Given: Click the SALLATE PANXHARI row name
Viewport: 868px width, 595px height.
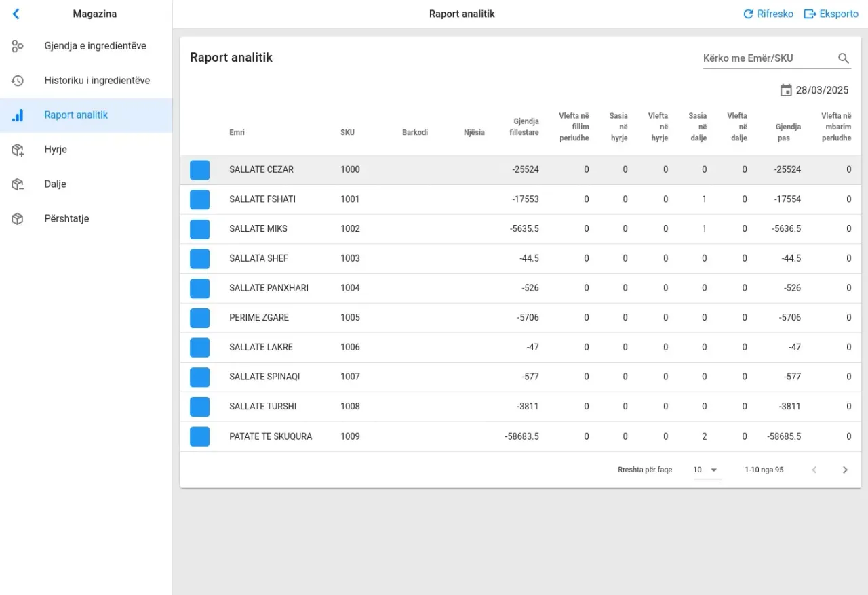Looking at the screenshot, I should click(x=269, y=288).
